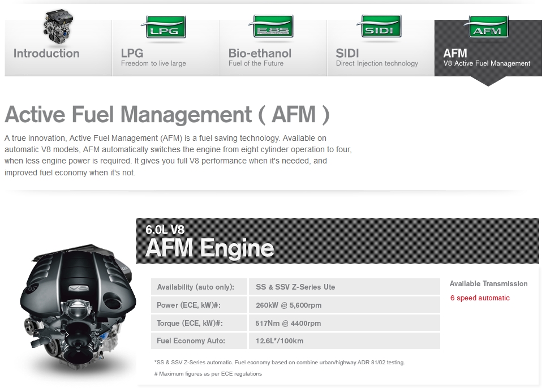546x392 pixels.
Task: Click 'Fuel of the Future' subtitle
Action: pyautogui.click(x=256, y=63)
